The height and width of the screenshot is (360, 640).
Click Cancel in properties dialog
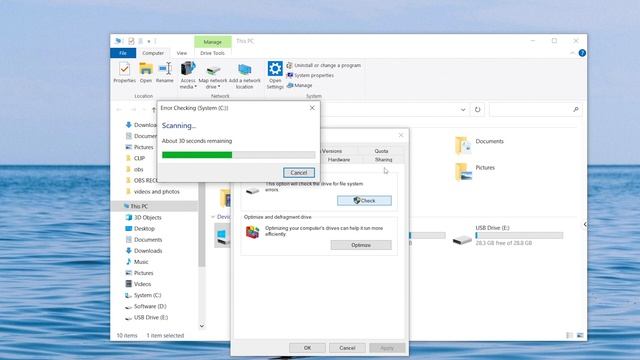point(347,348)
